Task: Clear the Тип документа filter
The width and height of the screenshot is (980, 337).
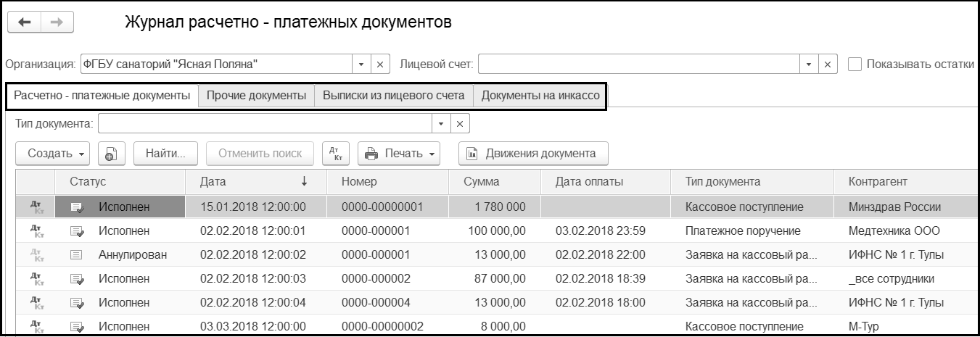Action: [x=460, y=124]
